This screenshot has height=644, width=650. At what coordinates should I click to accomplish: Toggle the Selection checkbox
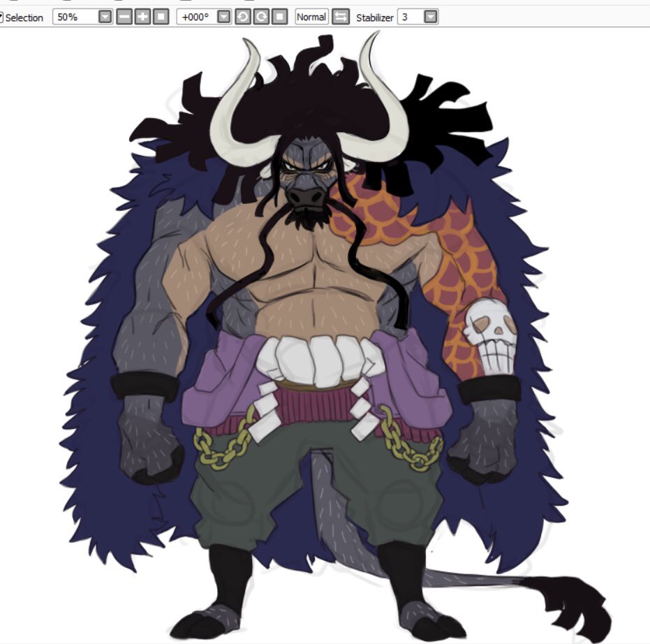point(1,17)
